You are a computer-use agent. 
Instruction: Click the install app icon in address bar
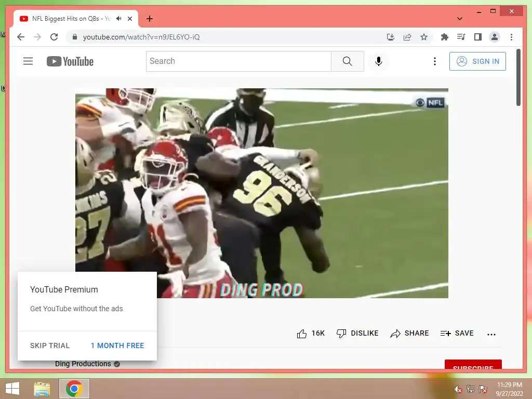[x=391, y=37]
